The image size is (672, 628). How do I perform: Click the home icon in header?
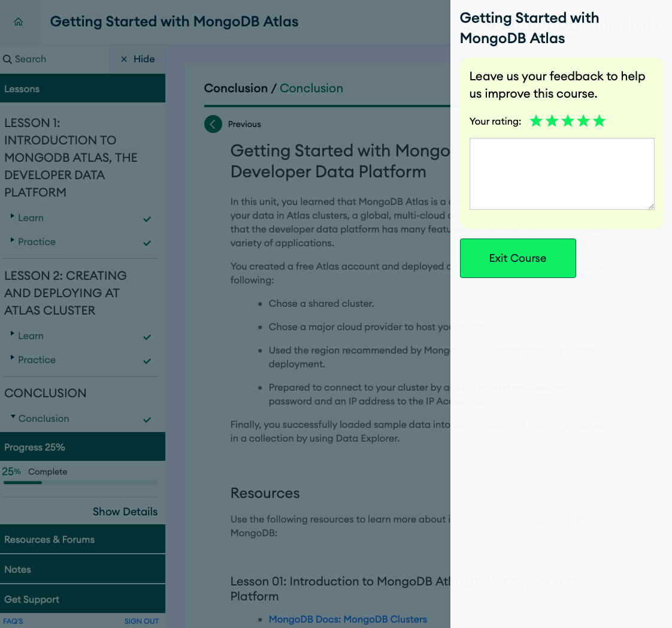19,22
